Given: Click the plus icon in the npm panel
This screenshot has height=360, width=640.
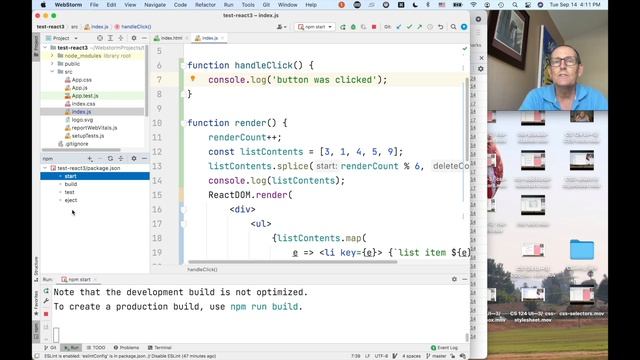Looking at the screenshot, I should [90, 158].
